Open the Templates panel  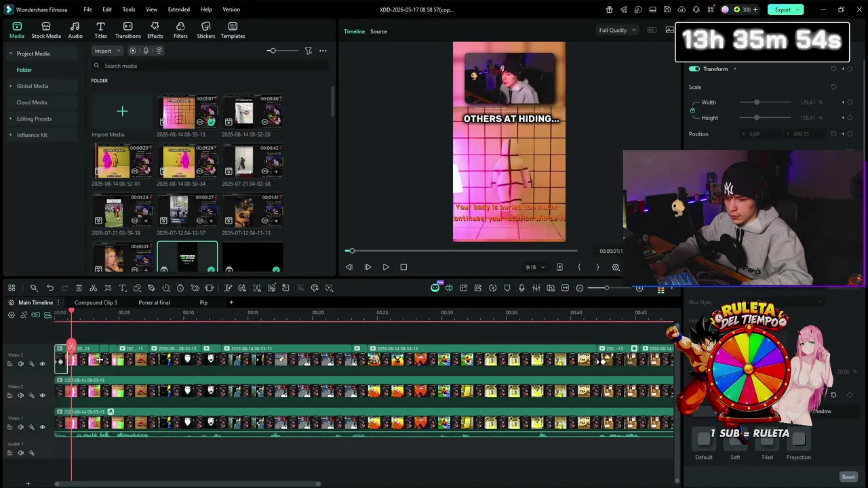coord(233,30)
